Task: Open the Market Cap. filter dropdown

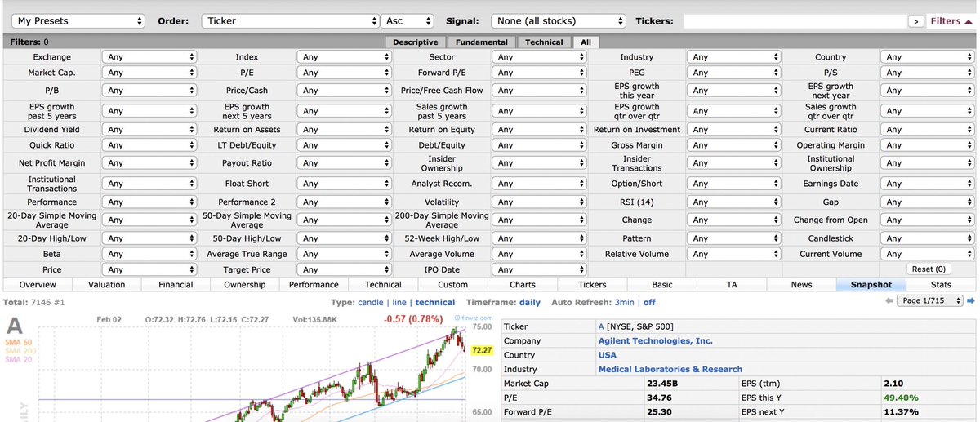Action: (x=149, y=73)
